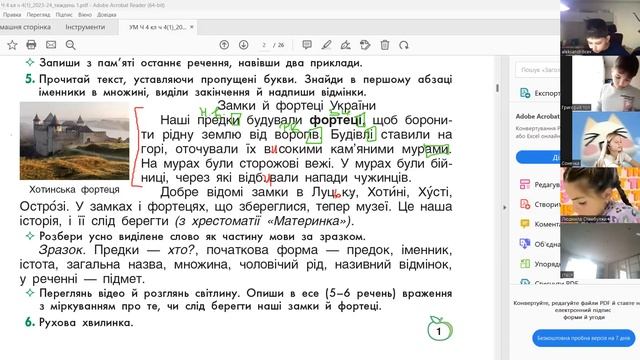Image resolution: width=640 pixels, height=360 pixels.
Task: Click the free 7-day trial button
Action: [583, 338]
